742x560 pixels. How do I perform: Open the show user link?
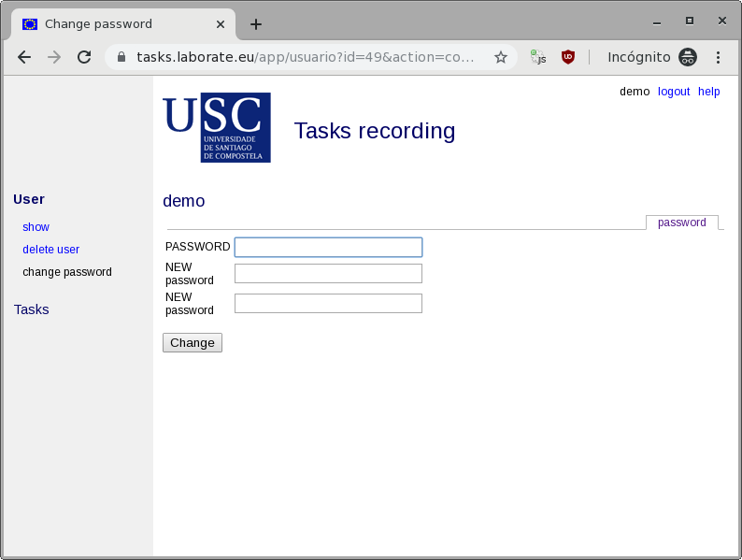point(36,227)
